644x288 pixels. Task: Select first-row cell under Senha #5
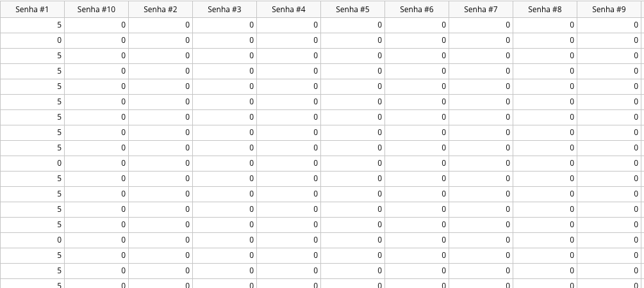pos(353,25)
